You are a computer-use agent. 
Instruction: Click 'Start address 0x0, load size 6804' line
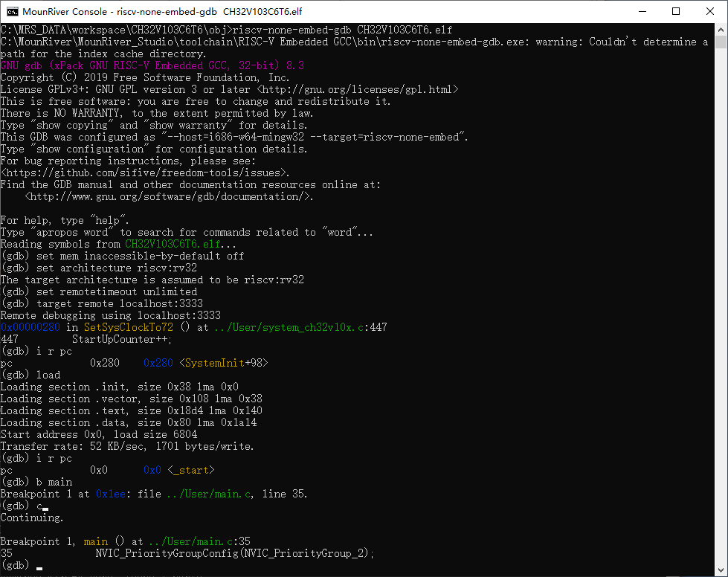tap(99, 434)
